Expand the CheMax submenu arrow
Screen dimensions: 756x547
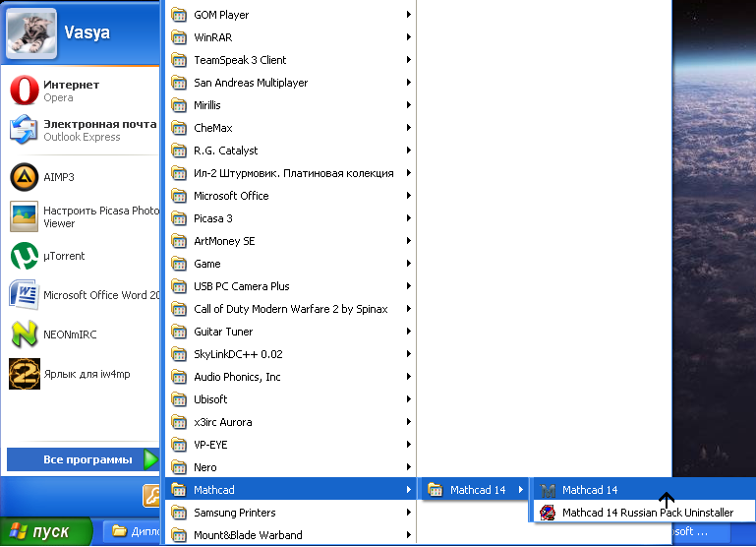click(x=408, y=128)
